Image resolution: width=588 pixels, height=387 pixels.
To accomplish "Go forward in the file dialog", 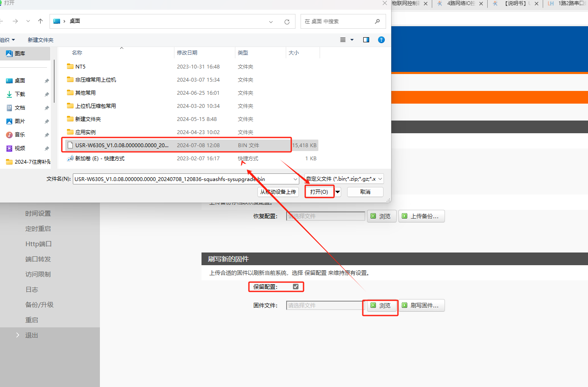I will point(15,21).
